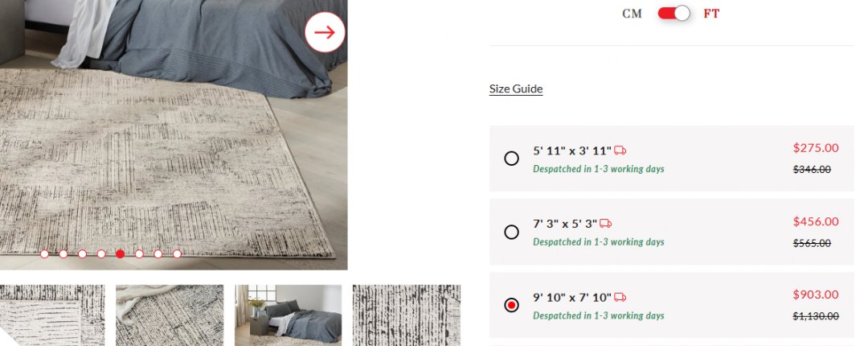Open the thumbnail with cream blanket on rug
868x346 pixels.
[170, 315]
